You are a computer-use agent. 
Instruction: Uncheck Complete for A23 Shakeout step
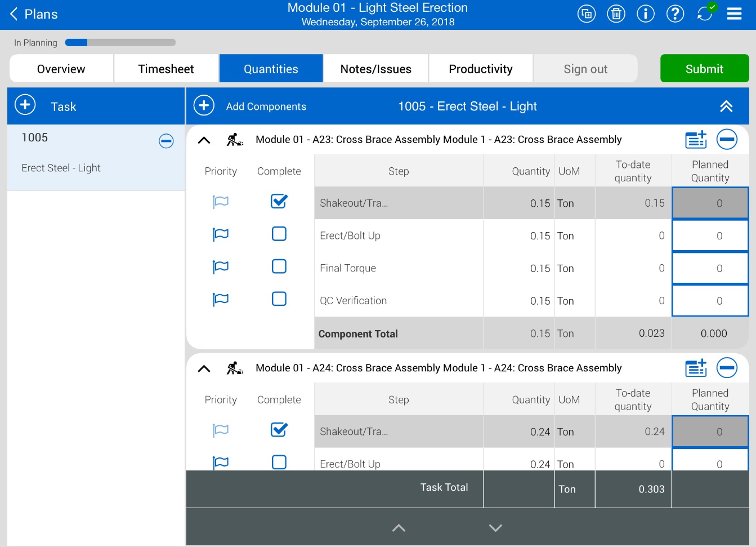pos(279,201)
